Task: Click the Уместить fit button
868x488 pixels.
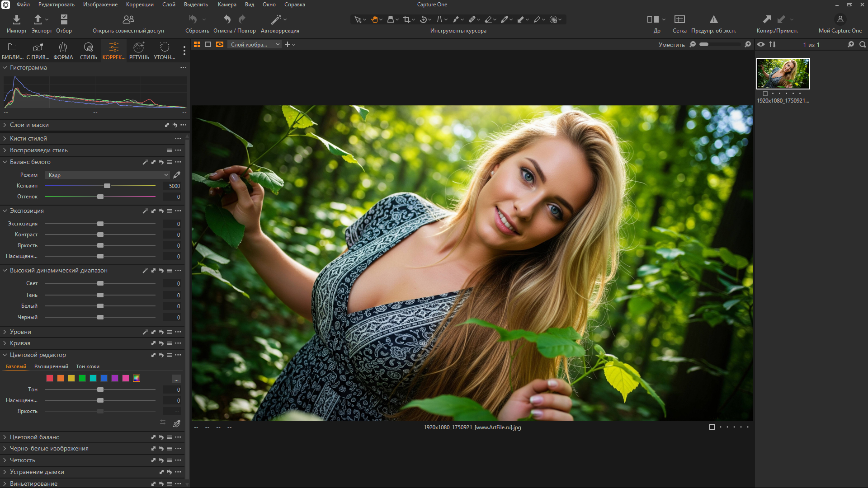Action: 671,45
